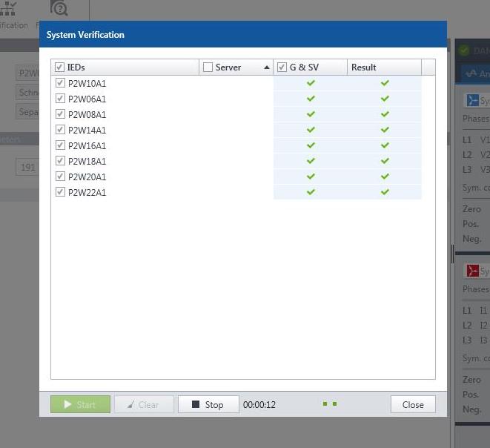The image size is (490, 448).
Task: Enable the Server column checkbox
Action: (208, 67)
